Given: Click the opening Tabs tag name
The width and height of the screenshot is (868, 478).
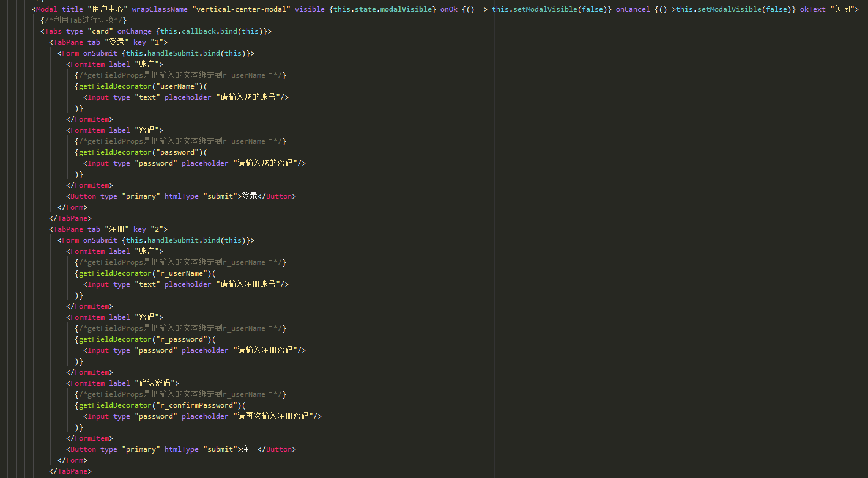Looking at the screenshot, I should point(53,31).
